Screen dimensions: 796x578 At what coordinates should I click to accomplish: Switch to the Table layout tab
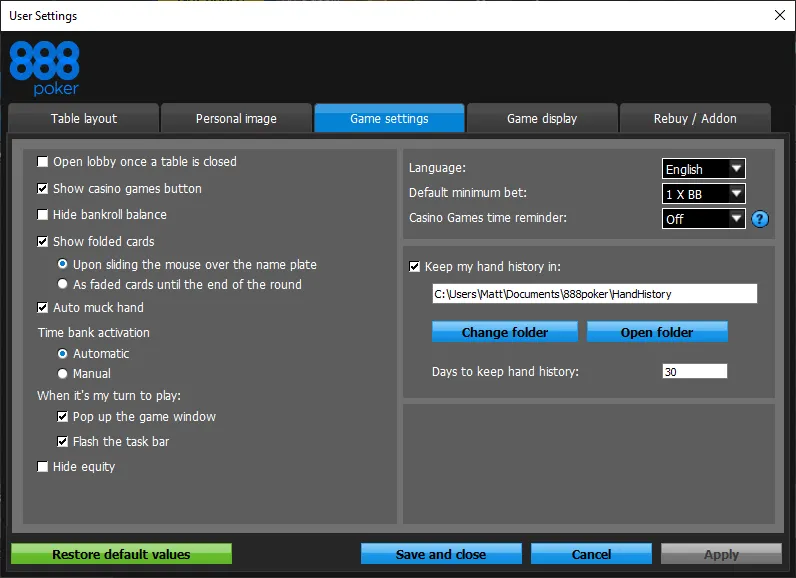click(x=84, y=118)
